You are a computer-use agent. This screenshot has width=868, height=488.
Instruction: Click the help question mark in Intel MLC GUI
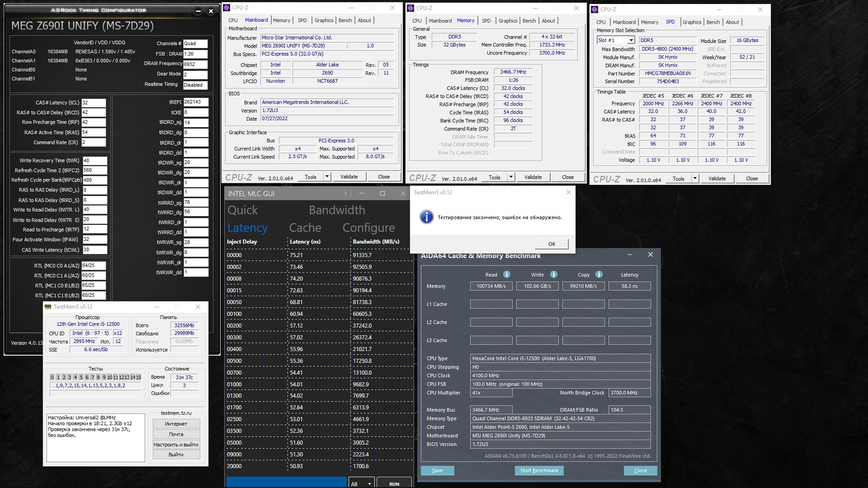pos(345,193)
